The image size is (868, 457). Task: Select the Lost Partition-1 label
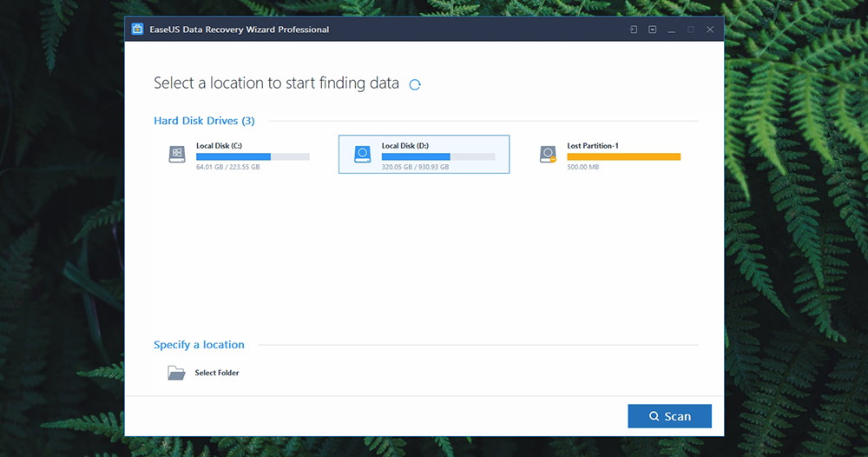click(x=592, y=146)
